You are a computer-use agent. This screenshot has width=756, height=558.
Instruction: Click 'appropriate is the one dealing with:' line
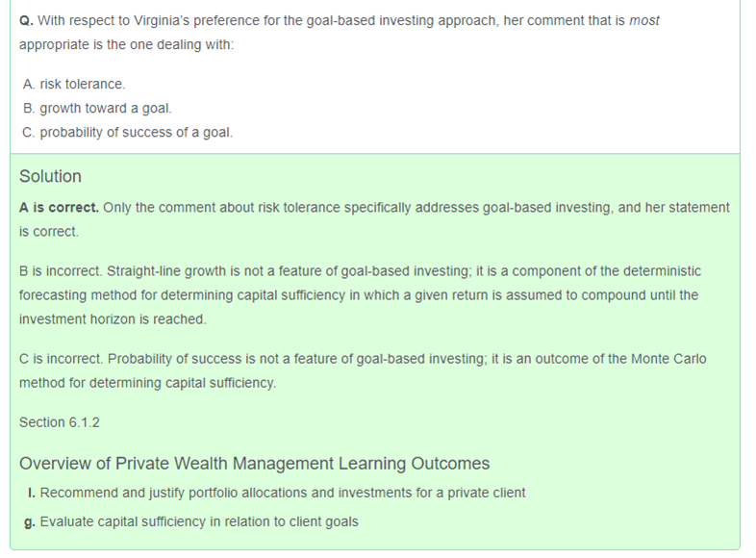coord(126,45)
